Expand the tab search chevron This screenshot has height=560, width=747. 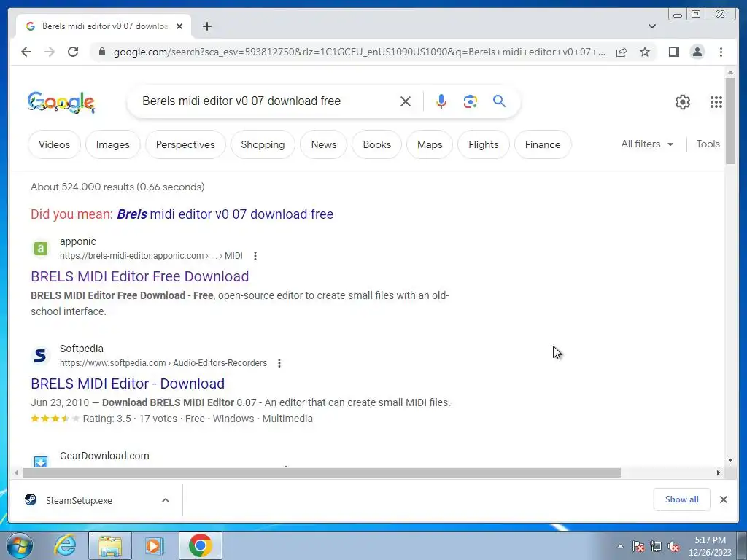pos(652,26)
